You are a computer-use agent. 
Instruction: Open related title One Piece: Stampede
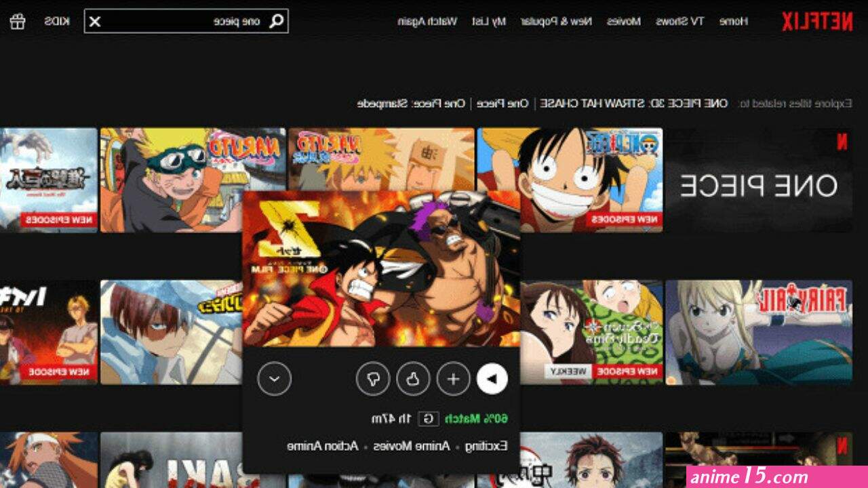point(411,104)
